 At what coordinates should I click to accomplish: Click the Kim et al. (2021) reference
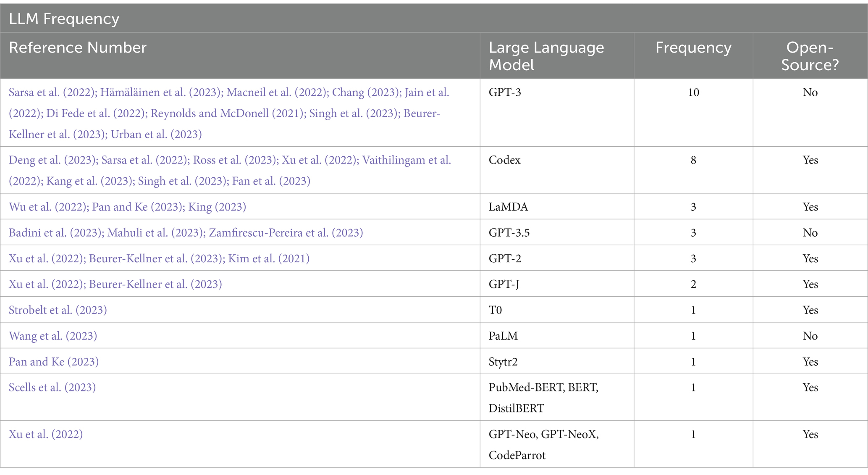269,259
